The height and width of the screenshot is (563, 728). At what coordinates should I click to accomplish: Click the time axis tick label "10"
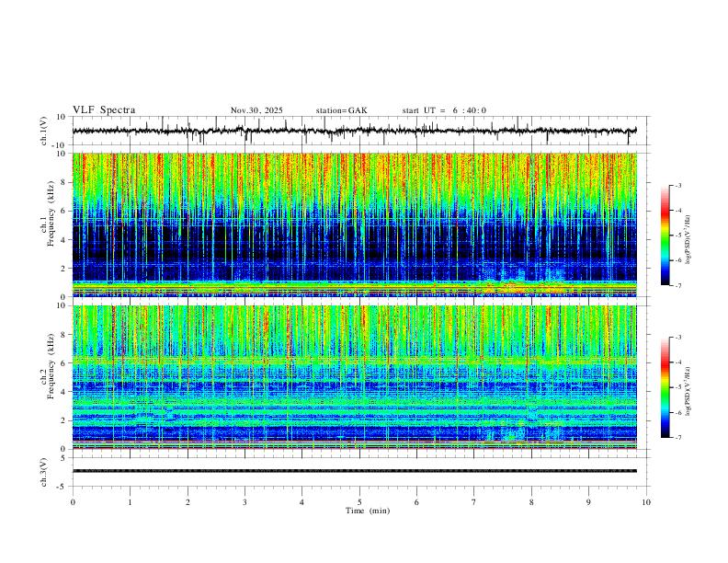[646, 502]
